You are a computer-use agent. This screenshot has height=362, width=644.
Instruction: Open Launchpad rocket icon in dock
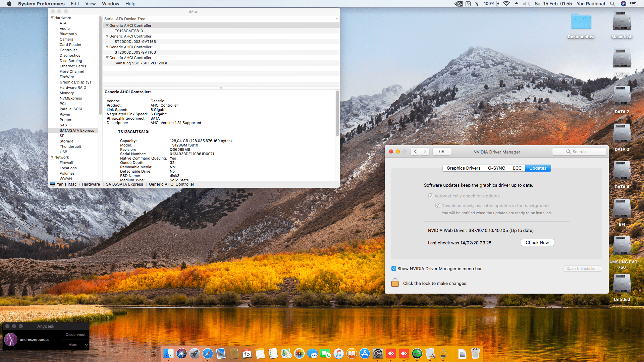(195, 353)
